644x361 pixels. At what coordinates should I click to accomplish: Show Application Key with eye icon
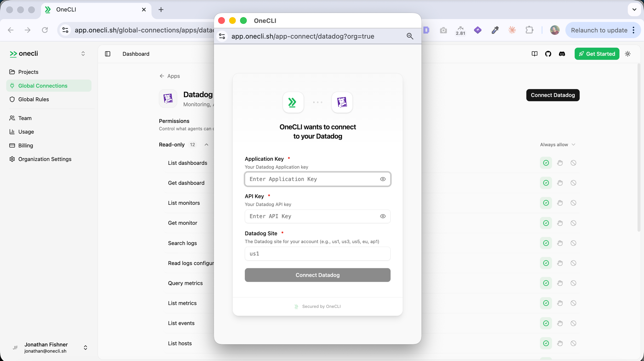point(383,179)
